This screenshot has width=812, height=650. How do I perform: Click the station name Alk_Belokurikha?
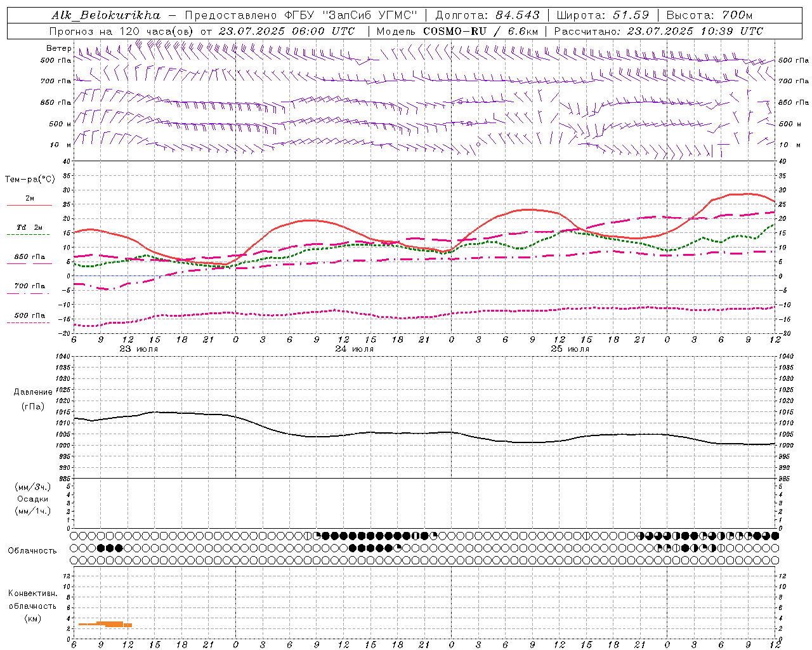tap(106, 15)
